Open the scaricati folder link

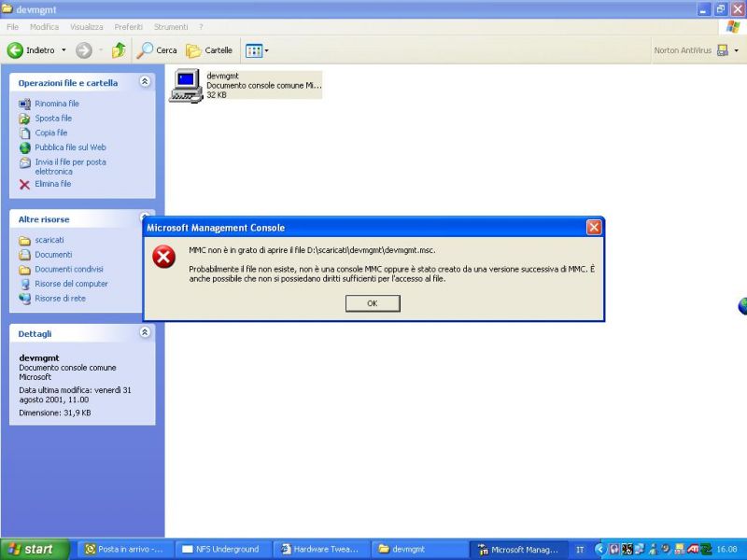[x=49, y=240]
